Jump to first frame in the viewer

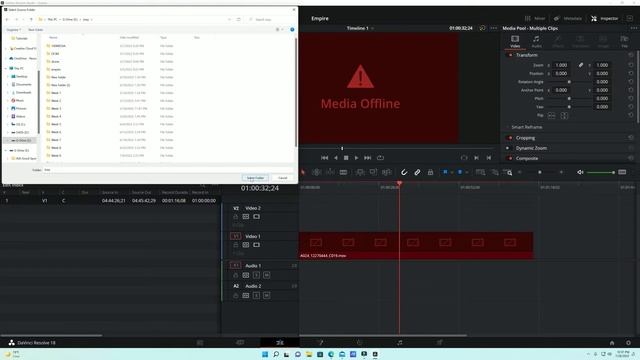coord(324,158)
